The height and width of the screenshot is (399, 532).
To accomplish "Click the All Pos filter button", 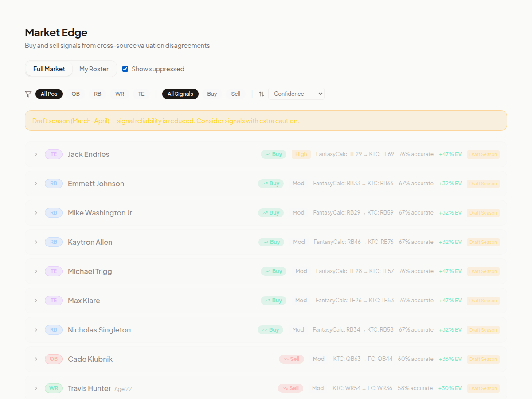I will tap(49, 94).
